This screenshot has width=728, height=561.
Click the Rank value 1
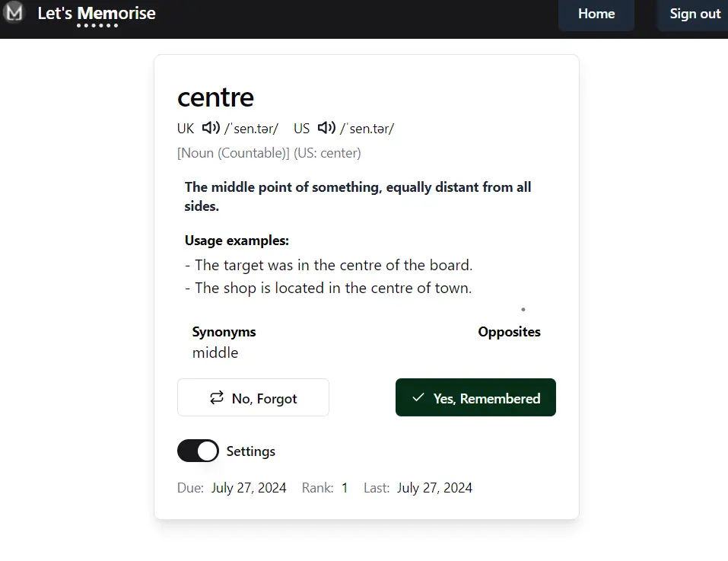(x=345, y=487)
